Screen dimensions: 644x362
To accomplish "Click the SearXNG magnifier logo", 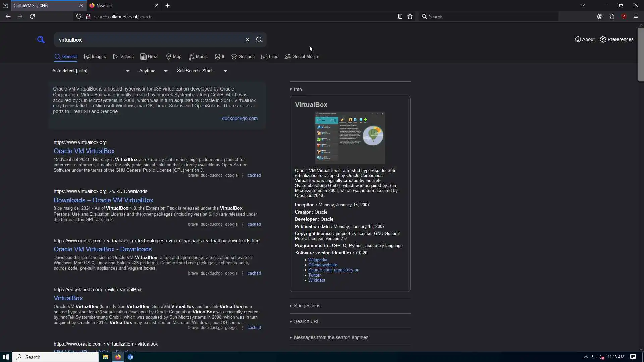I will click(x=41, y=40).
